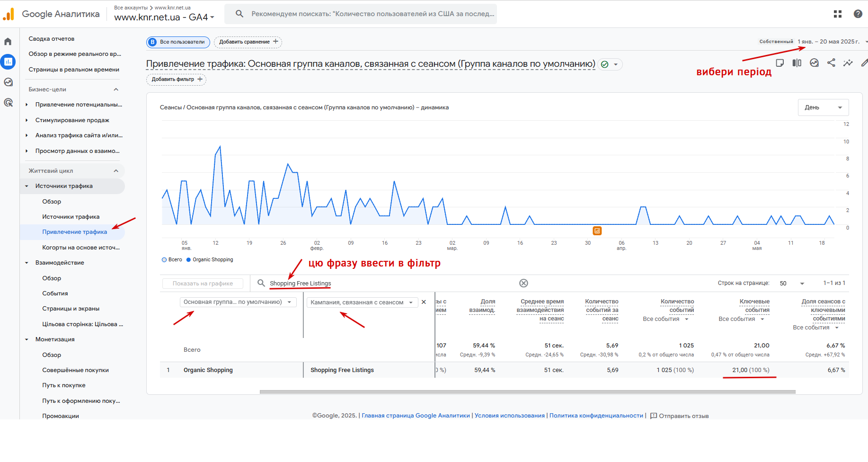Open Путь к покупке report

(64, 385)
